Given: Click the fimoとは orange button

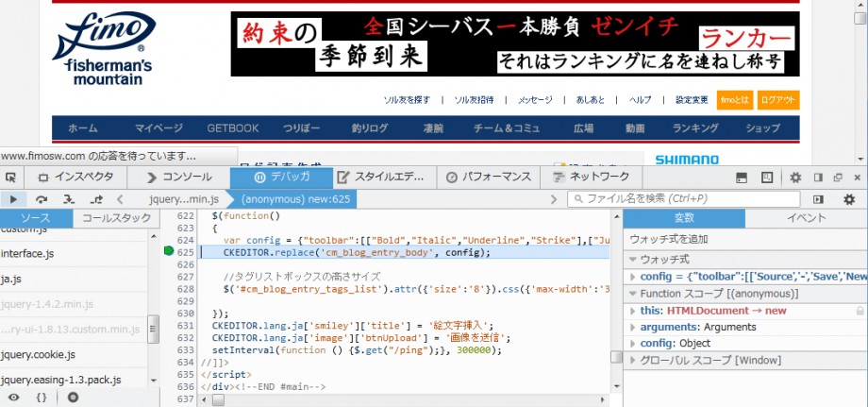Looking at the screenshot, I should (735, 100).
